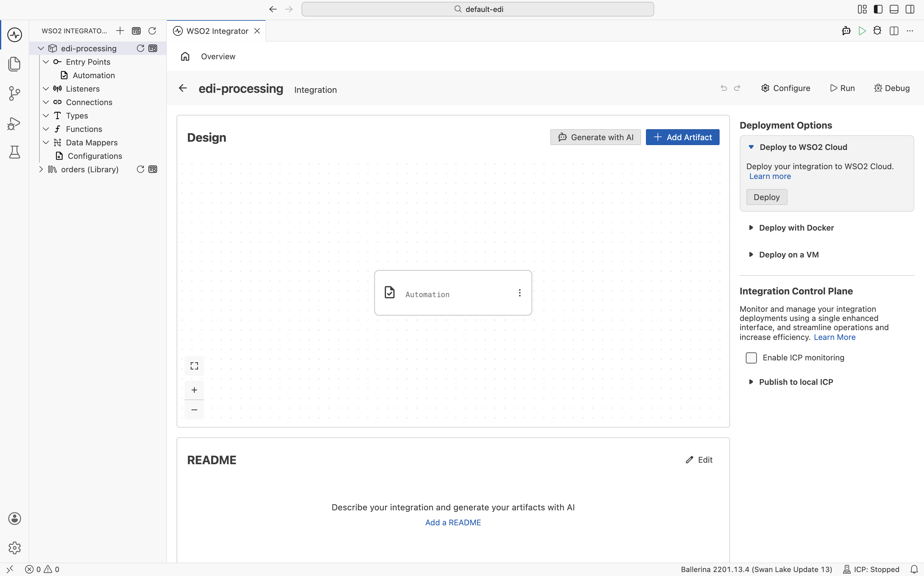
Task: Collapse the Entry Points section
Action: (46, 62)
